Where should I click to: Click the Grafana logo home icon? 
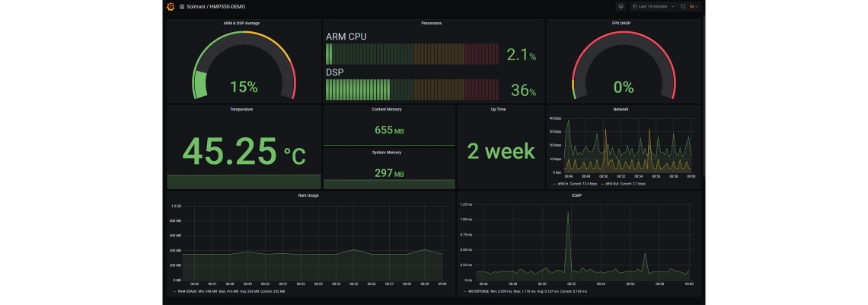click(x=171, y=6)
